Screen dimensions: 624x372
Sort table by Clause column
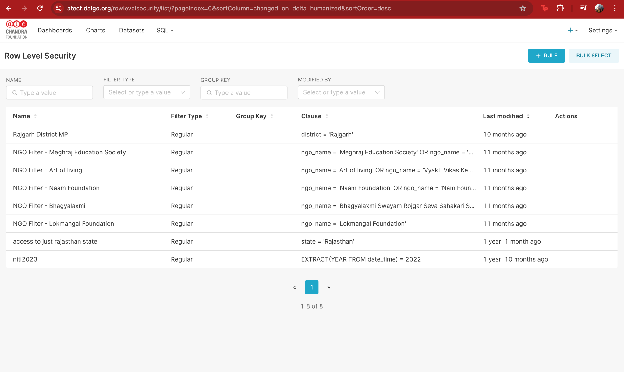[x=326, y=116]
